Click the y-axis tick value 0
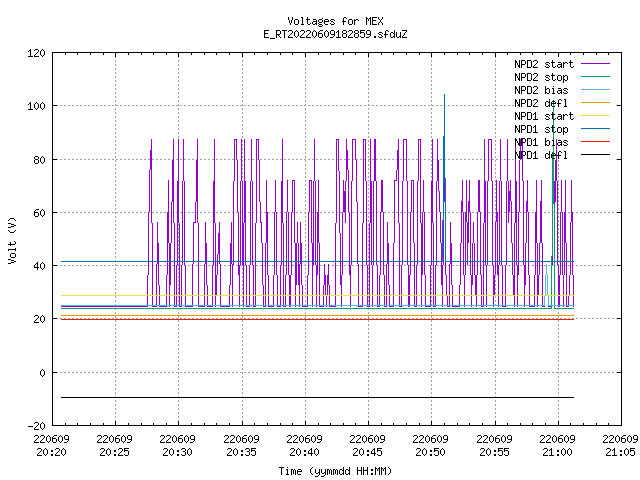The image size is (640, 480). click(x=42, y=373)
